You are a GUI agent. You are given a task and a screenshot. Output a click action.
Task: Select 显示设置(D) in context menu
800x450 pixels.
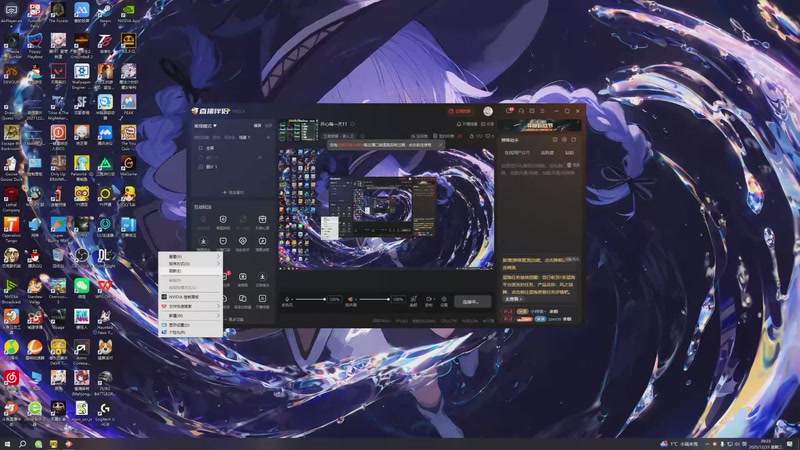(x=190, y=324)
